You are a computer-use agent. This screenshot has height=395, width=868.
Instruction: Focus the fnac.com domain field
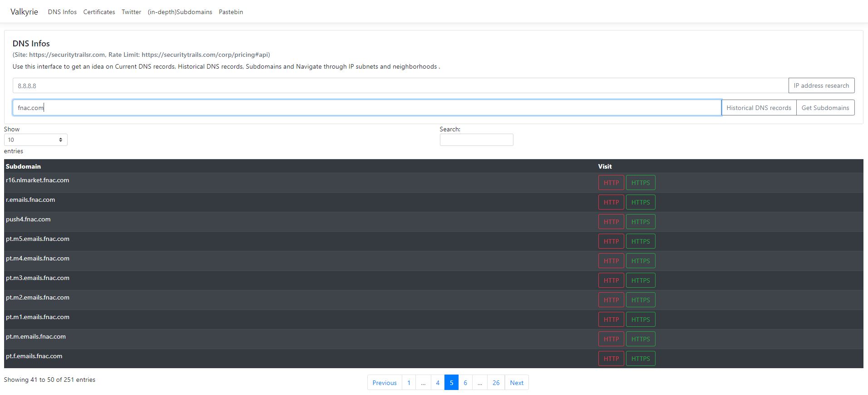pyautogui.click(x=367, y=108)
